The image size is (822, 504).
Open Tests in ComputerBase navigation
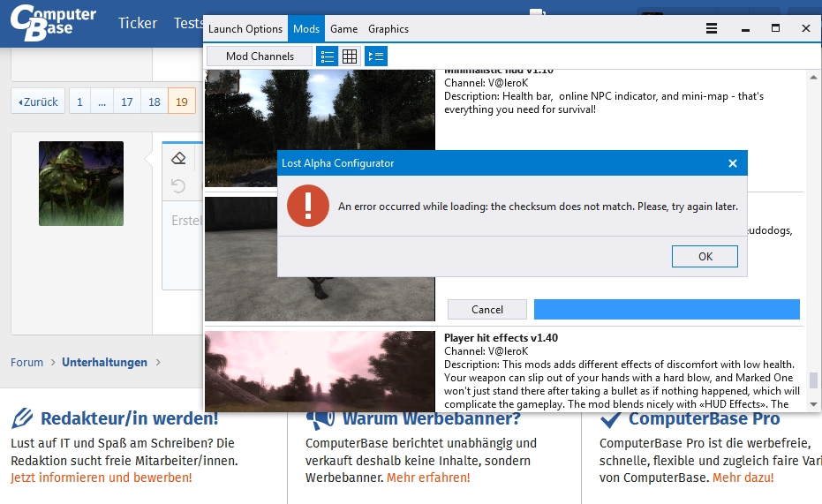[188, 23]
